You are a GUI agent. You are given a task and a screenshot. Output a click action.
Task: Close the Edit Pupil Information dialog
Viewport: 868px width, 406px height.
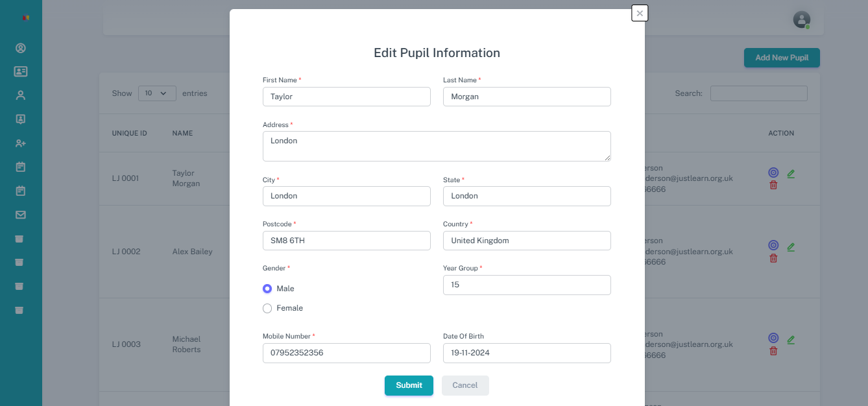pyautogui.click(x=639, y=13)
